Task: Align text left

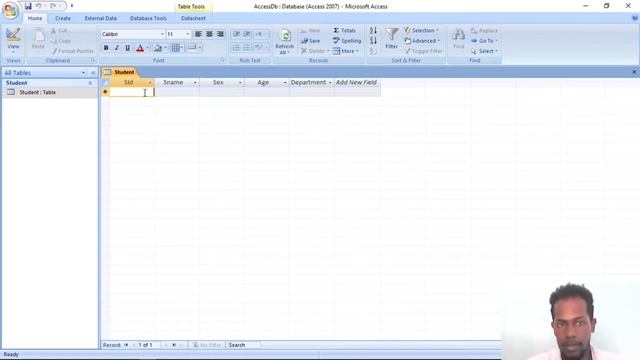Action: pos(198,34)
